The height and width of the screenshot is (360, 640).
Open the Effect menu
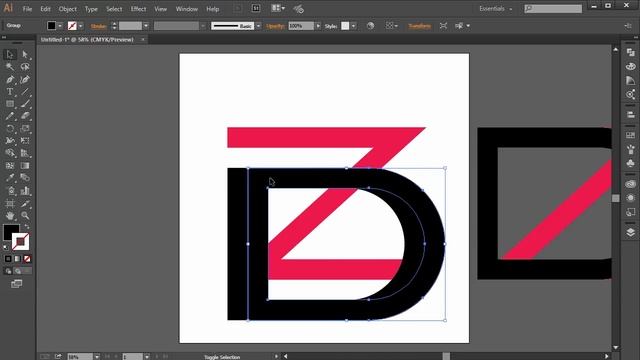[138, 9]
